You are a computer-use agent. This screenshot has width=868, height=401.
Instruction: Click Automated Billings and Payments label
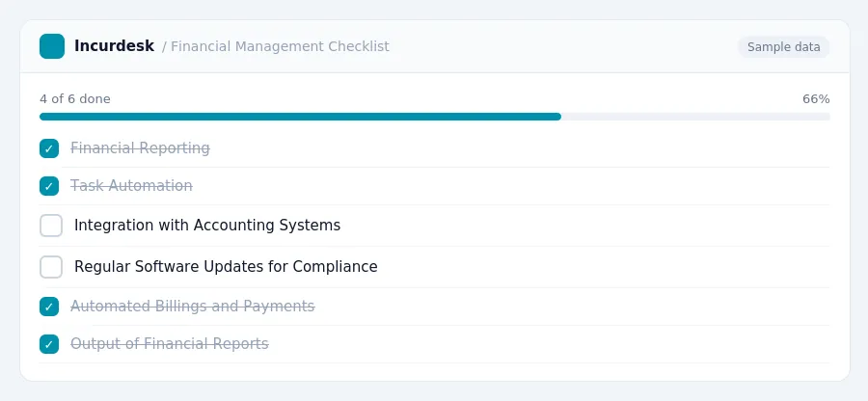click(x=193, y=307)
